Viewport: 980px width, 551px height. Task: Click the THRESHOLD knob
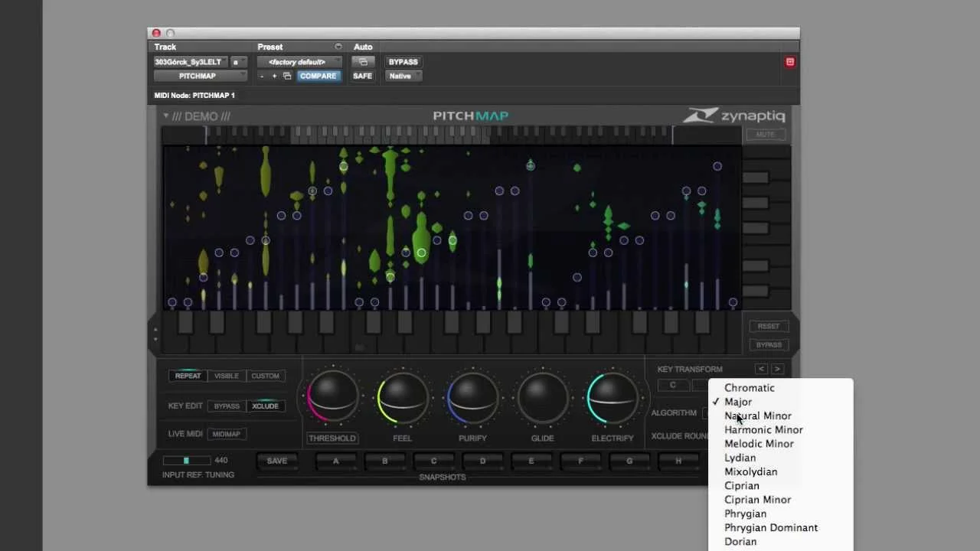pos(332,397)
